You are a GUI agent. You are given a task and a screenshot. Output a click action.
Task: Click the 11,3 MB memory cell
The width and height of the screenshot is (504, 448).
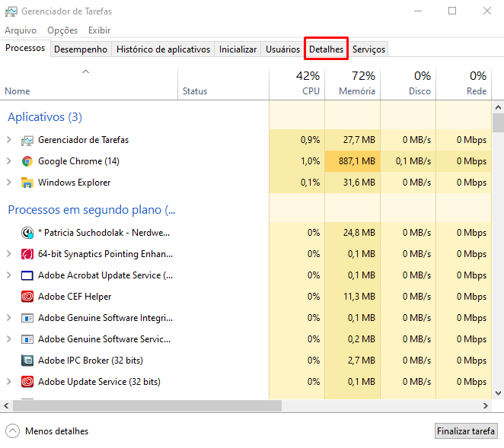click(352, 297)
